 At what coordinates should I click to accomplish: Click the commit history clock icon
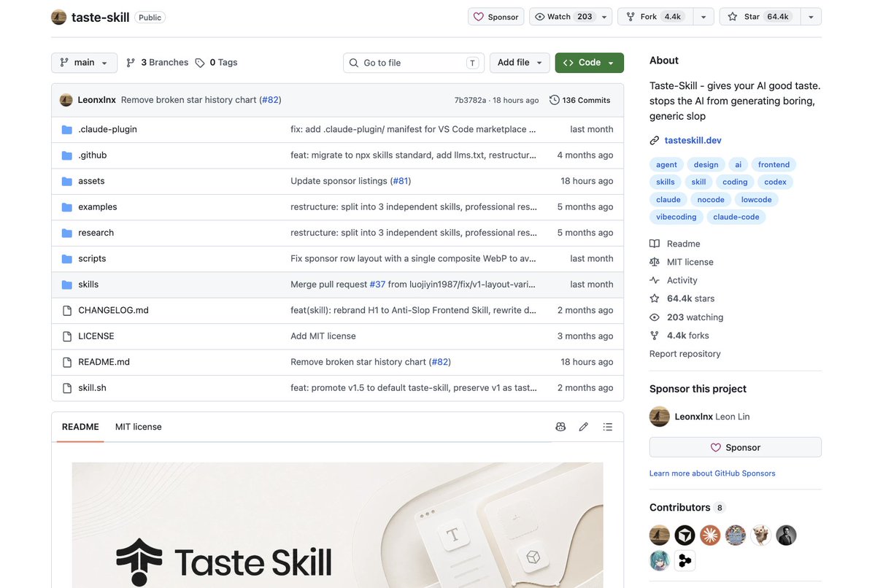(x=554, y=100)
